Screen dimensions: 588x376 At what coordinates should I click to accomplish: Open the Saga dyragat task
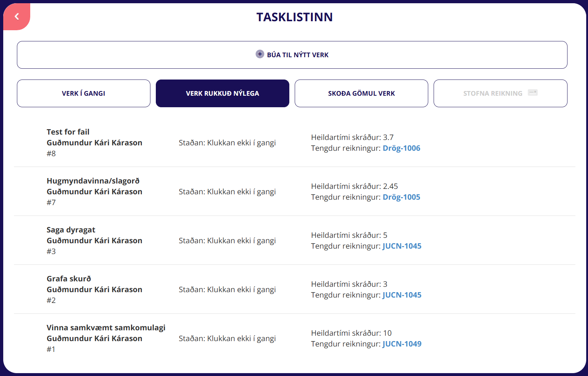pyautogui.click(x=71, y=230)
